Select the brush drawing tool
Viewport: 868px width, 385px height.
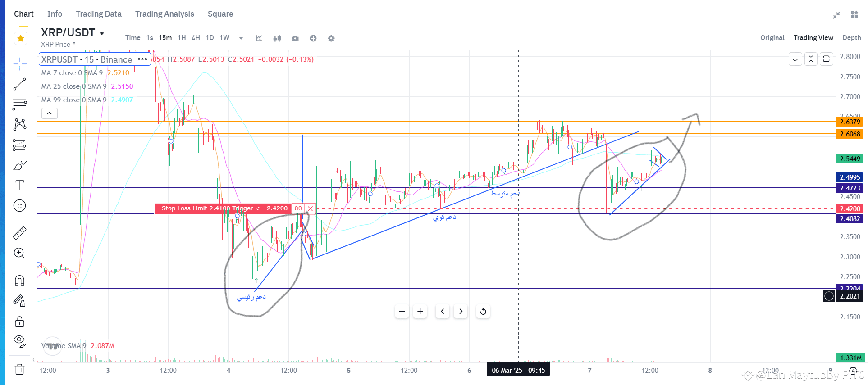[19, 165]
